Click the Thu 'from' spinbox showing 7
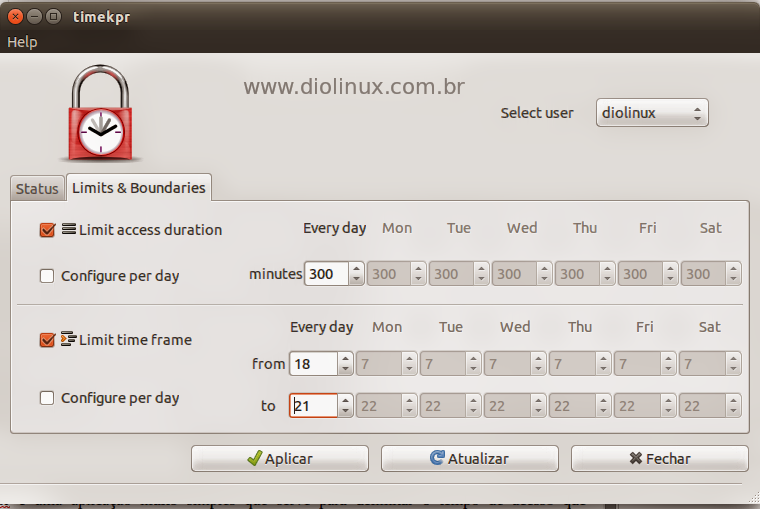The width and height of the screenshot is (760, 509). [580, 364]
